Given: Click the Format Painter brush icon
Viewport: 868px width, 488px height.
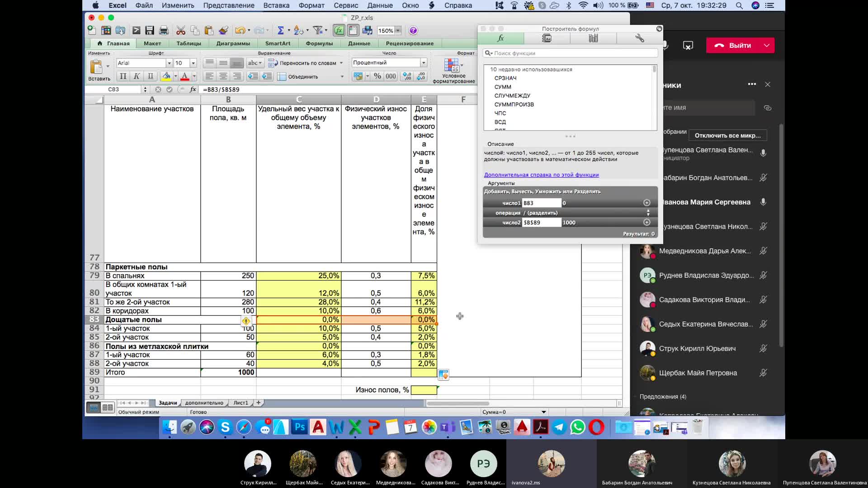Looking at the screenshot, I should 223,31.
